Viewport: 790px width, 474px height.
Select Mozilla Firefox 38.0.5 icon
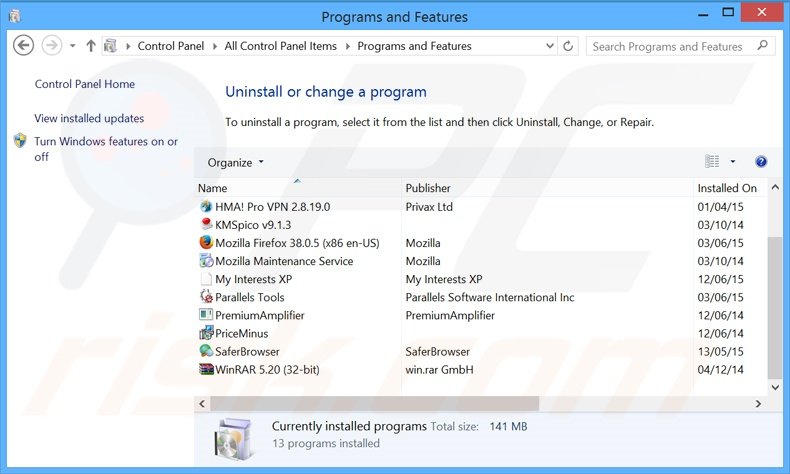click(x=206, y=242)
